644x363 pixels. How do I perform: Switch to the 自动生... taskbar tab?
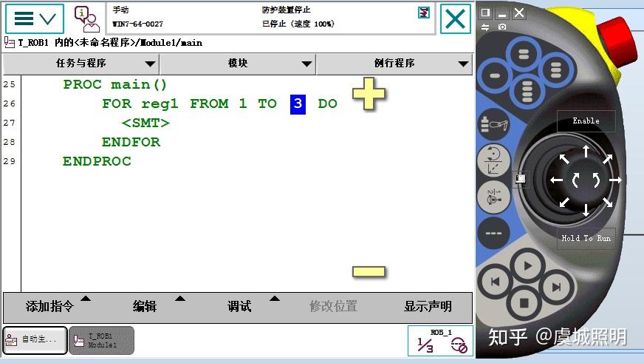(x=35, y=340)
